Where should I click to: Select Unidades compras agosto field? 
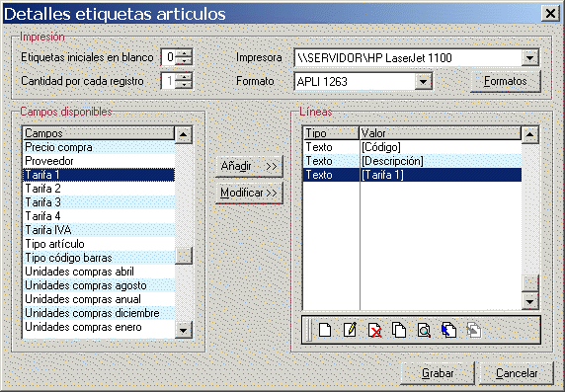(99, 285)
